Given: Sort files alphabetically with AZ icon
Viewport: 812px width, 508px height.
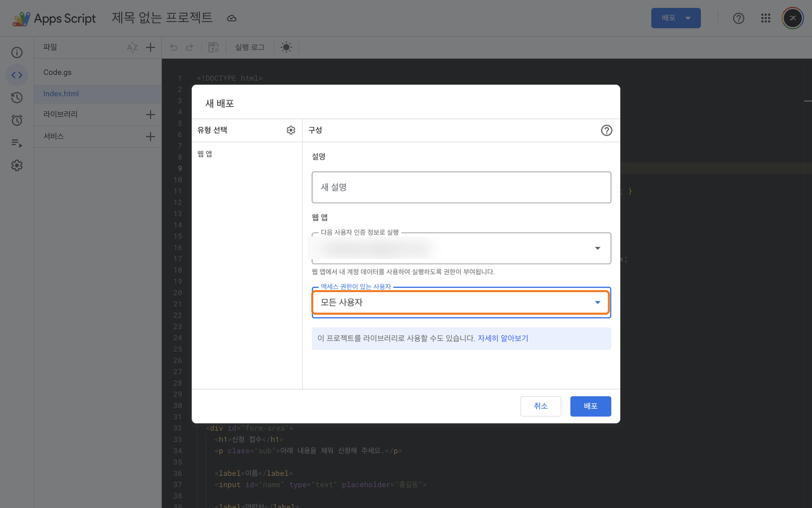Looking at the screenshot, I should point(132,47).
